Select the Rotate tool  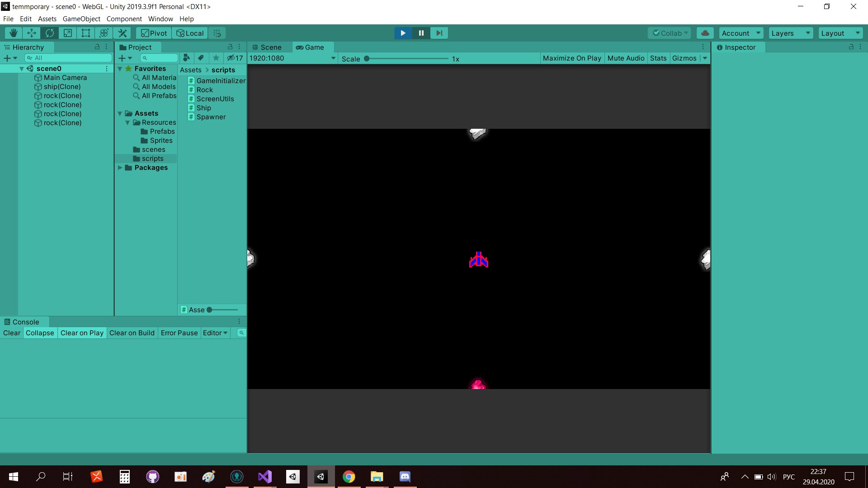click(x=50, y=33)
